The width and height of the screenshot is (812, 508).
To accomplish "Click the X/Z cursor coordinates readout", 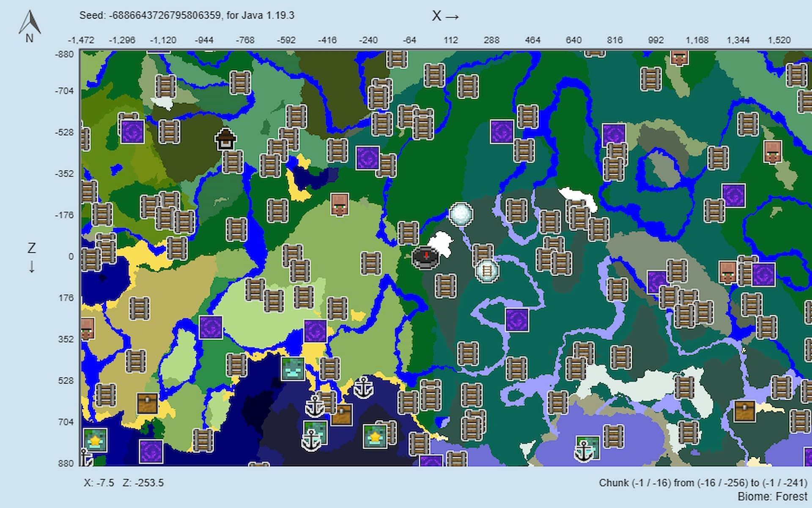I will point(123,483).
